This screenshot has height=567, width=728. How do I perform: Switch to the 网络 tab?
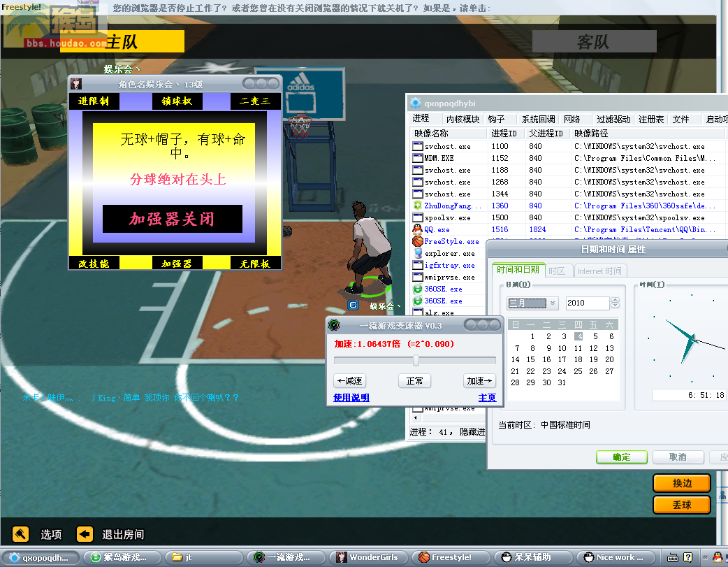(572, 120)
